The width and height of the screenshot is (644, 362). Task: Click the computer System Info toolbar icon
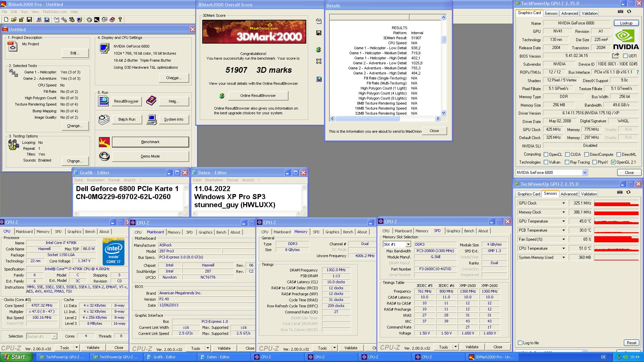(39, 20)
